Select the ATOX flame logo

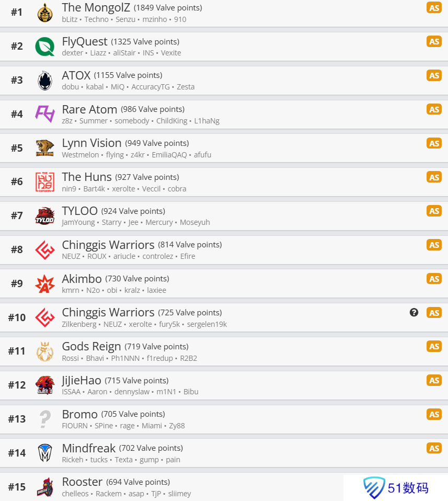click(x=45, y=81)
